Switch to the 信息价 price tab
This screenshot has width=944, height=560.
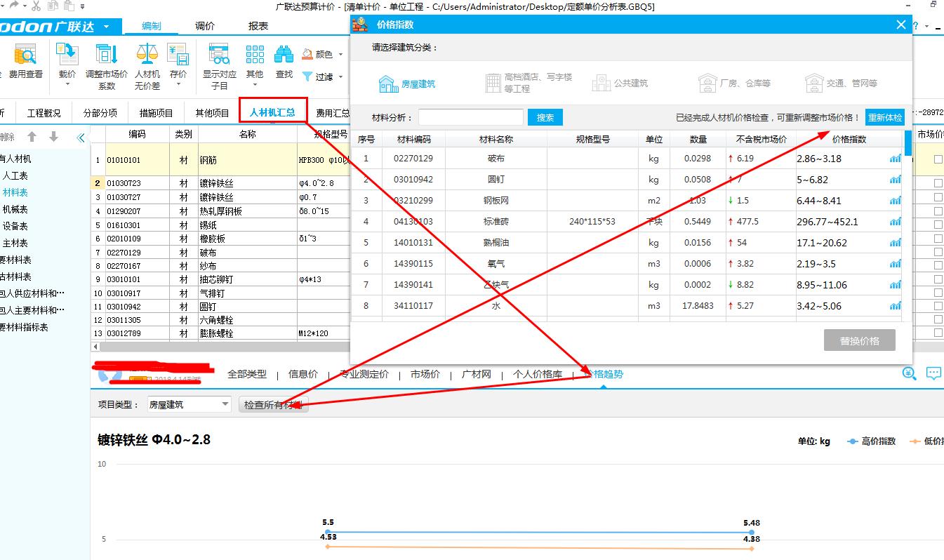coord(303,374)
